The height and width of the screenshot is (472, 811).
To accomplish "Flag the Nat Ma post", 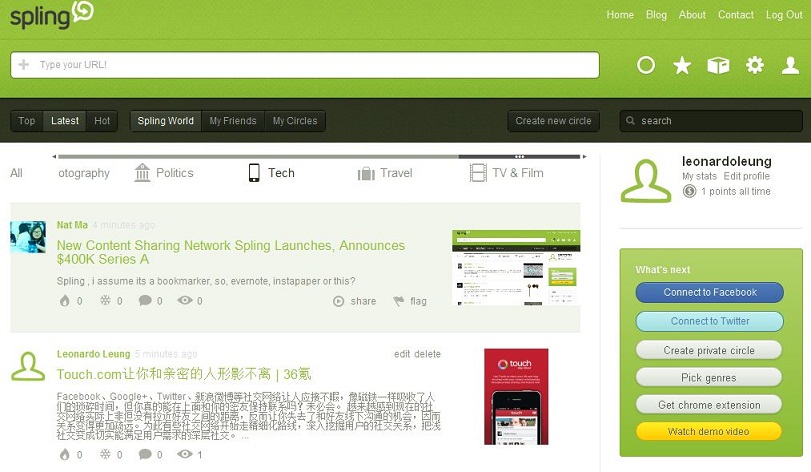I will [410, 301].
